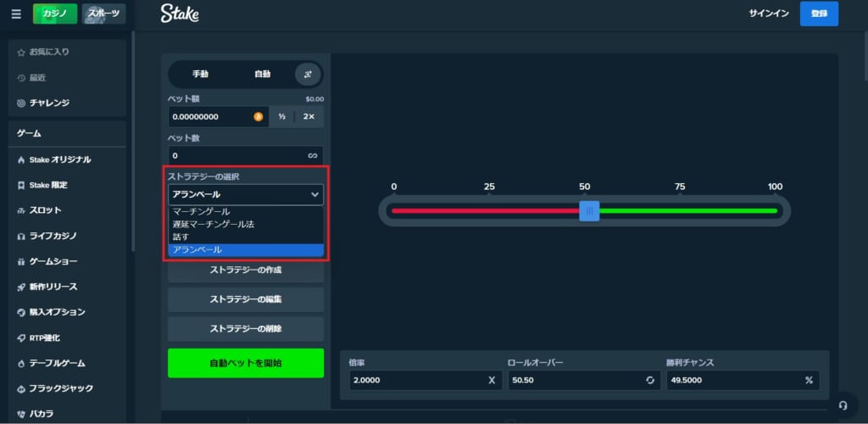Click the green part of slider track
This screenshot has height=424, width=868.
[688, 211]
